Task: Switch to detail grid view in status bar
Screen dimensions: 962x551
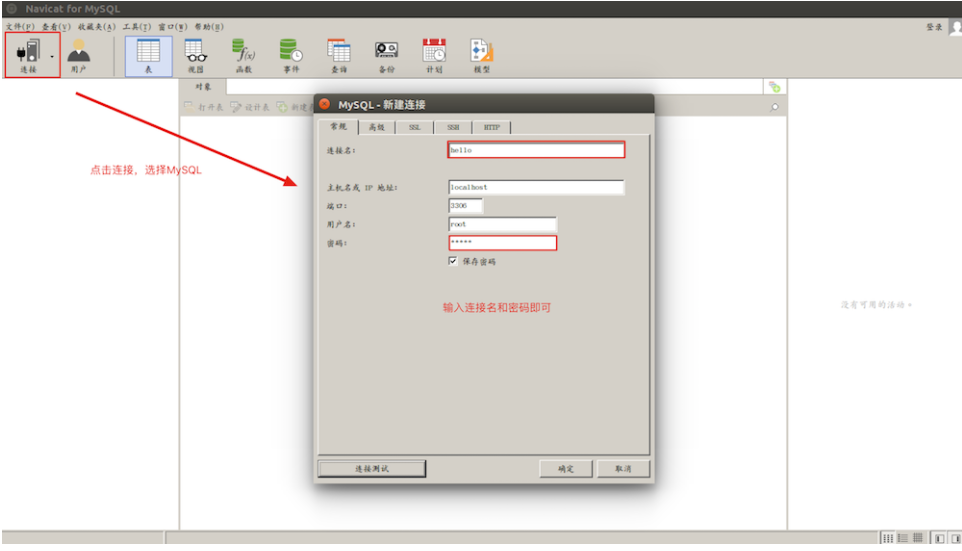Action: (x=918, y=538)
